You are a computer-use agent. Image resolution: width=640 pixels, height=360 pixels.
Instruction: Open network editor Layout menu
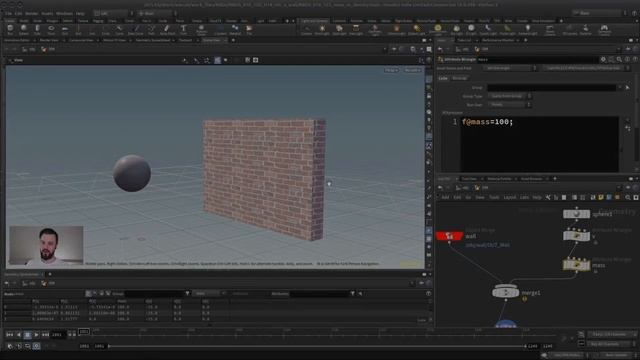(x=509, y=198)
